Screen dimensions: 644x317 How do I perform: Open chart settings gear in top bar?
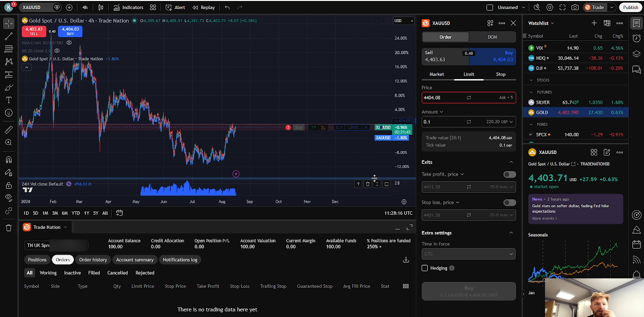pos(549,8)
